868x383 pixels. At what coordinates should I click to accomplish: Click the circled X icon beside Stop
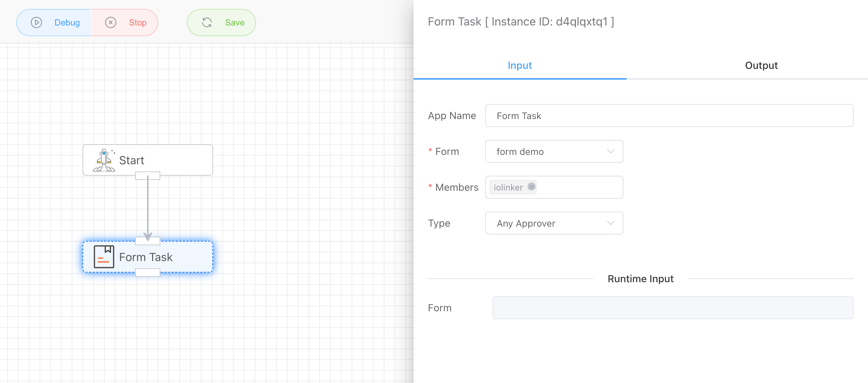[110, 23]
